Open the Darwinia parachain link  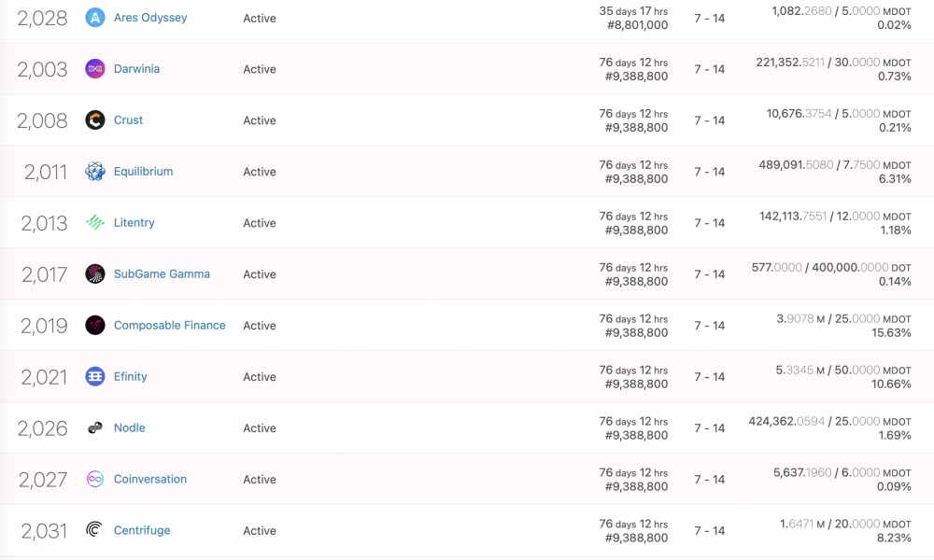(x=136, y=69)
